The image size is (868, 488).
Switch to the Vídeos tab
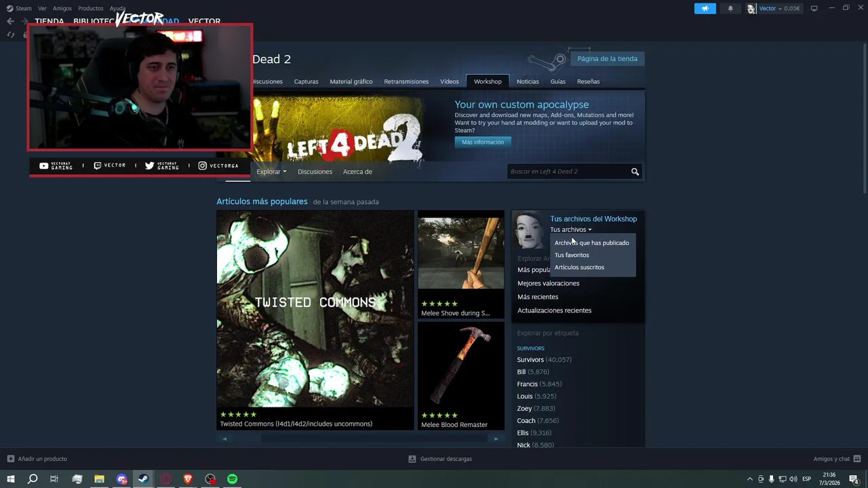[x=450, y=81]
